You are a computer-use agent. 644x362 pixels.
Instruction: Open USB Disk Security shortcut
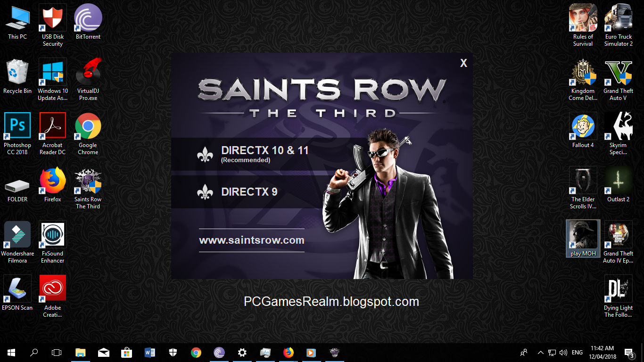click(53, 25)
